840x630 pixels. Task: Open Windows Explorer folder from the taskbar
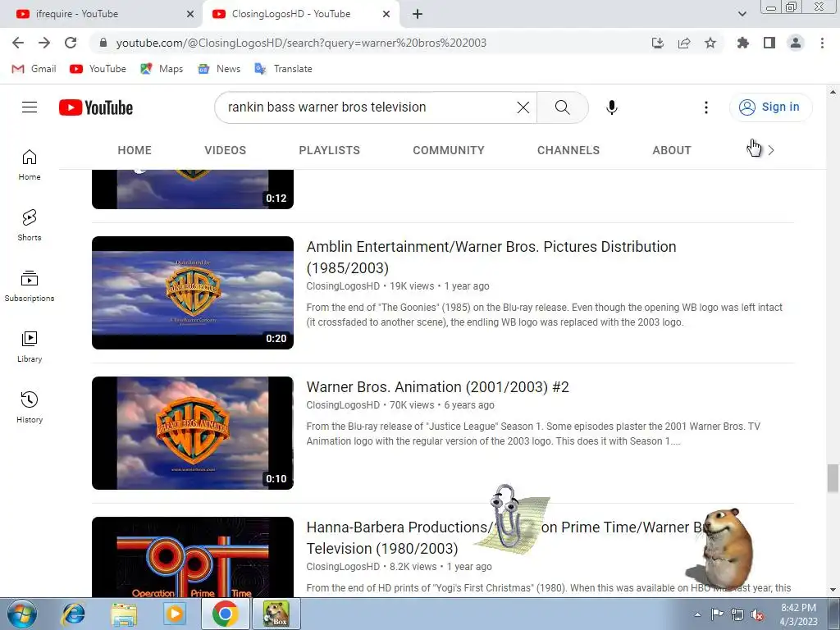[x=124, y=614]
